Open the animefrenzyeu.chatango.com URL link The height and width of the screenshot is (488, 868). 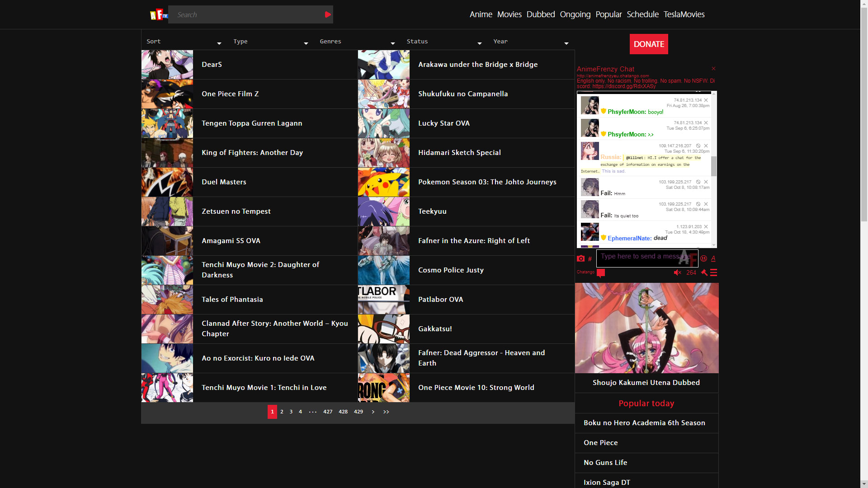tap(613, 76)
